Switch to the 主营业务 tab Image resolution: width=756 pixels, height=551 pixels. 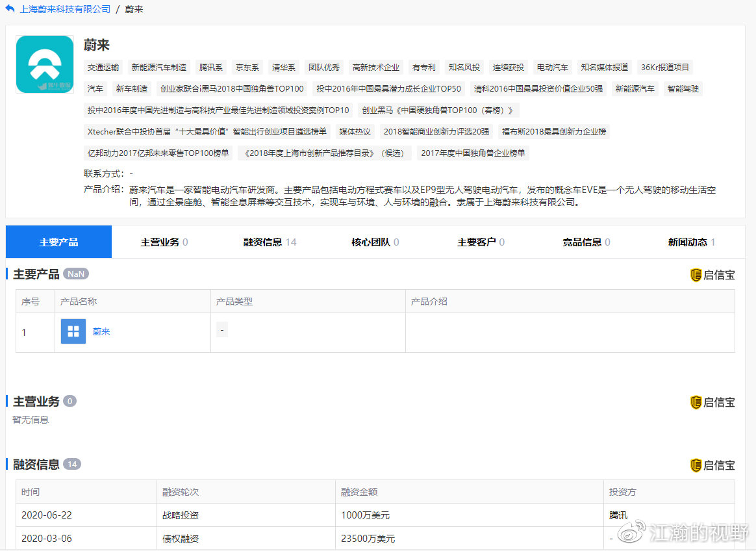click(x=164, y=242)
